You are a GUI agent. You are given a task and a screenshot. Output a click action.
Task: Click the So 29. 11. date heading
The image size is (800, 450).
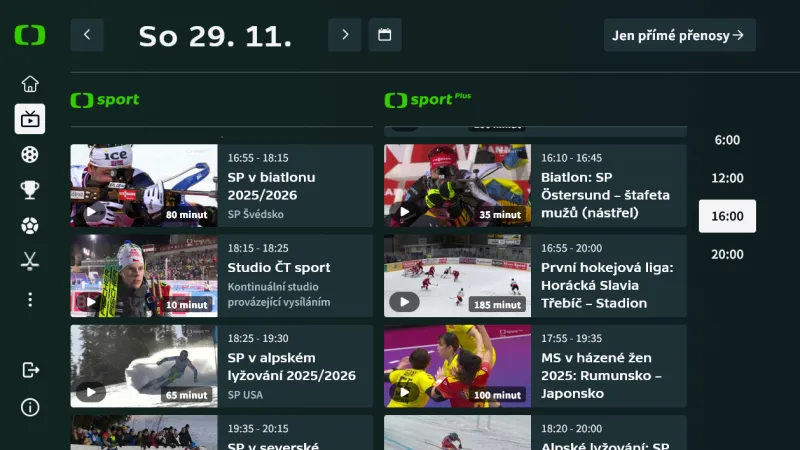215,36
